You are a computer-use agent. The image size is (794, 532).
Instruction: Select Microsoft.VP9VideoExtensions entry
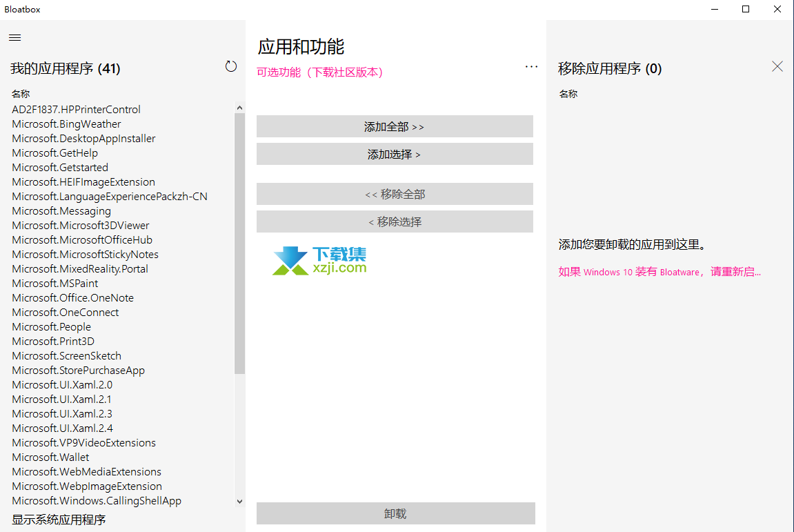tap(83, 443)
